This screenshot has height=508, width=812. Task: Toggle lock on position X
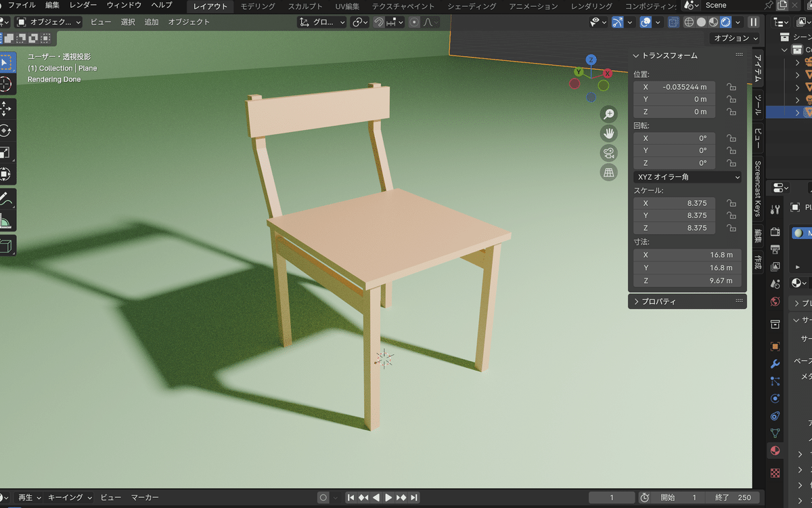pos(731,87)
